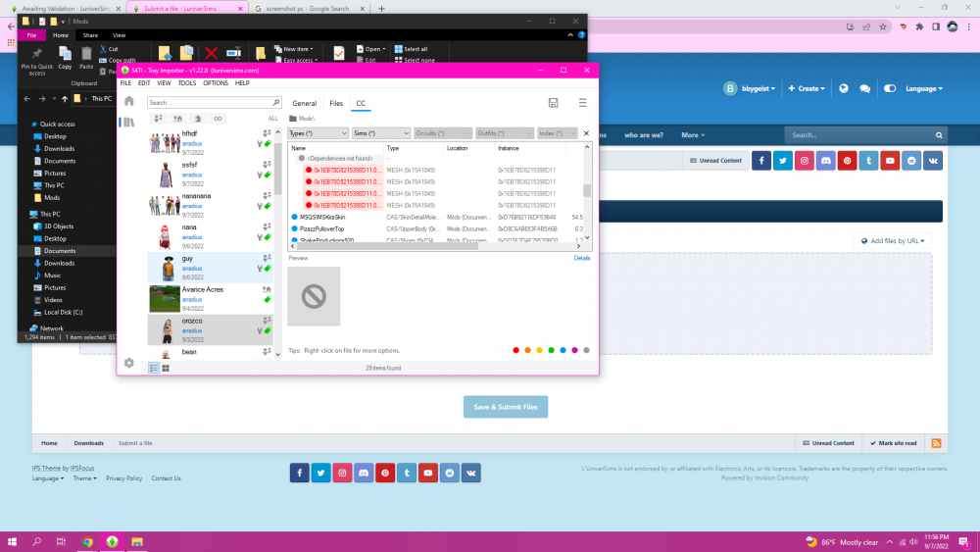Open Discord icon in the footer
This screenshot has height=552, width=980.
364,474
